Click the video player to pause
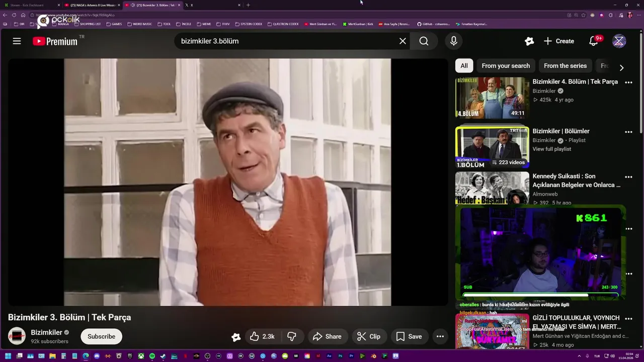Image resolution: width=644 pixels, height=362 pixels. (x=227, y=182)
